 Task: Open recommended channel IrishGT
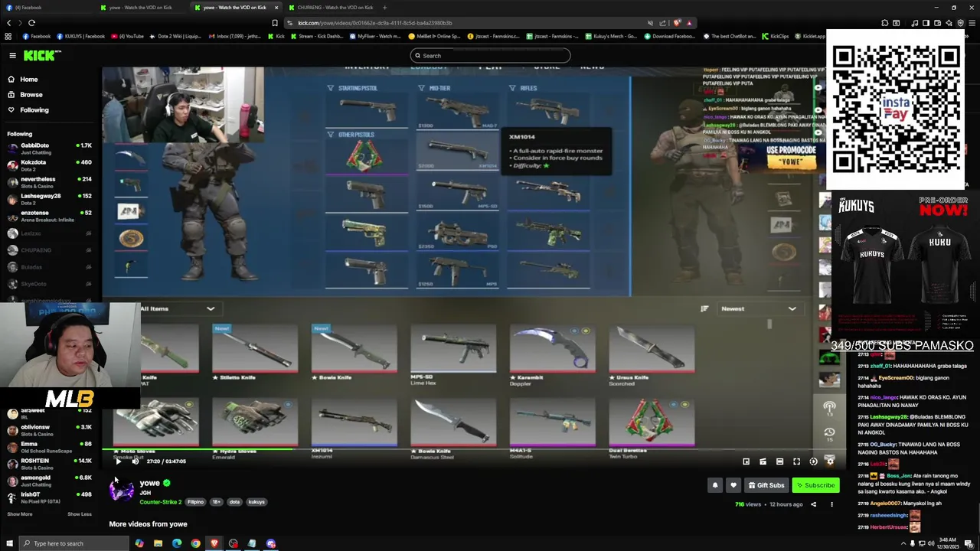point(50,497)
